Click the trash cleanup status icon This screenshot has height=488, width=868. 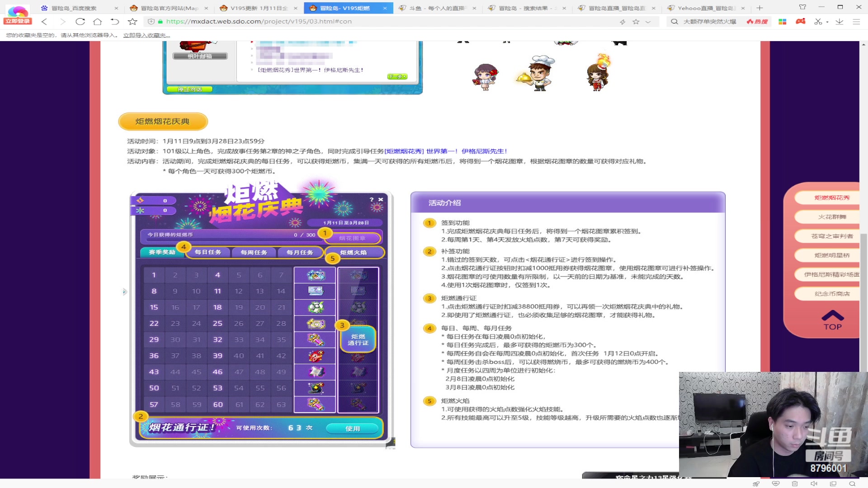pos(795,483)
